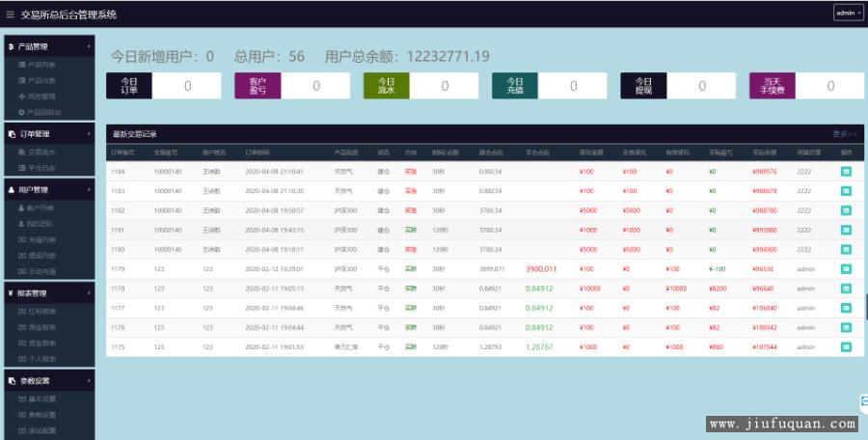
Task: Click the 最新交易记录 panel title
Action: click(x=134, y=134)
